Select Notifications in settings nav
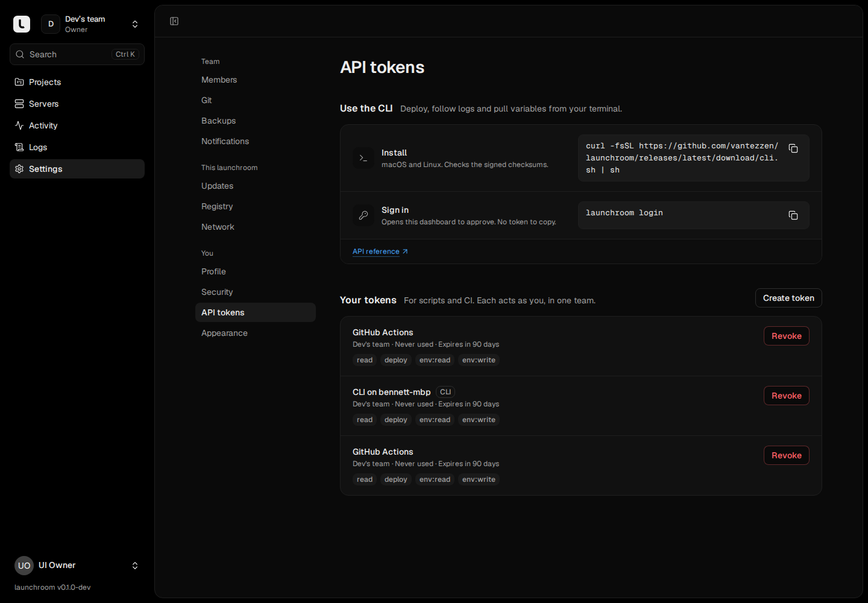The width and height of the screenshot is (868, 603). (256, 141)
